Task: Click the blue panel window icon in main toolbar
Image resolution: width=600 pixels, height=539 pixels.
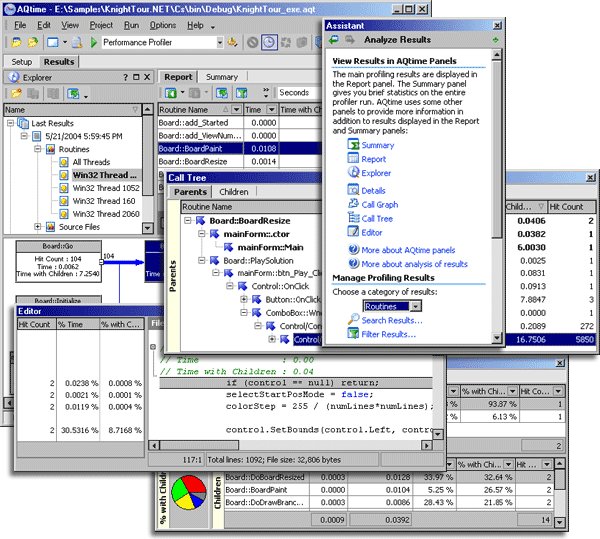Action: pos(52,42)
